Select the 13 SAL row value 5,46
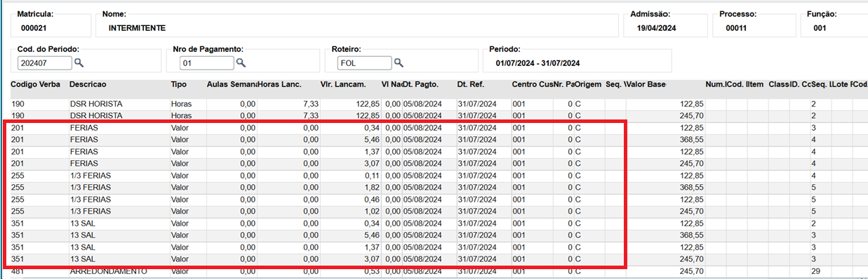Viewport: 868px width, 279px height. click(x=372, y=235)
